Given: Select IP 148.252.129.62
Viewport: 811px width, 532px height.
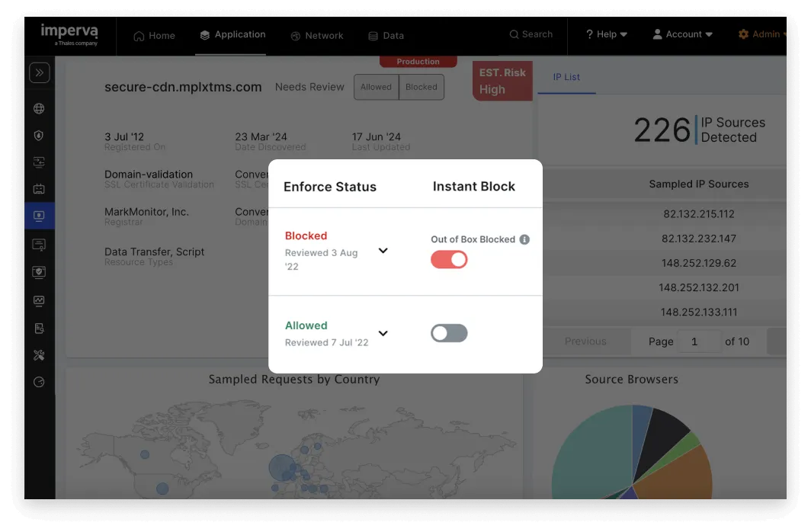Looking at the screenshot, I should coord(699,263).
